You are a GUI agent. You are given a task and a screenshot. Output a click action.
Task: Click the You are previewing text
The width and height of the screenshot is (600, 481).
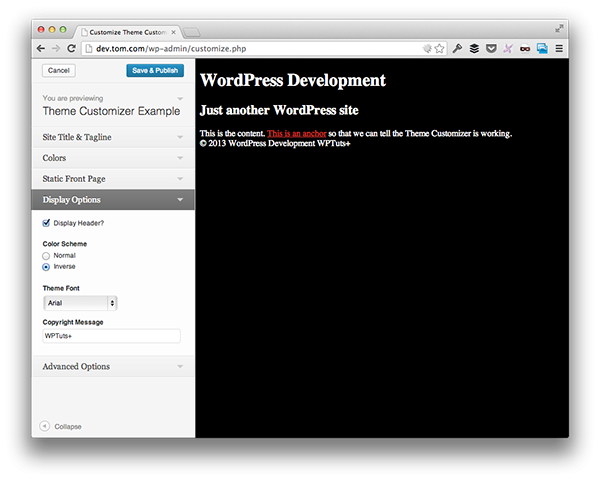point(73,98)
